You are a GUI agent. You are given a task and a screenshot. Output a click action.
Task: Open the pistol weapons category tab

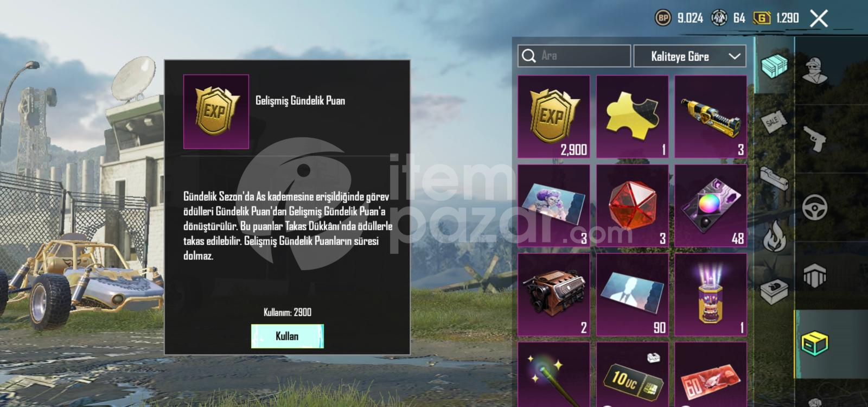click(x=815, y=139)
